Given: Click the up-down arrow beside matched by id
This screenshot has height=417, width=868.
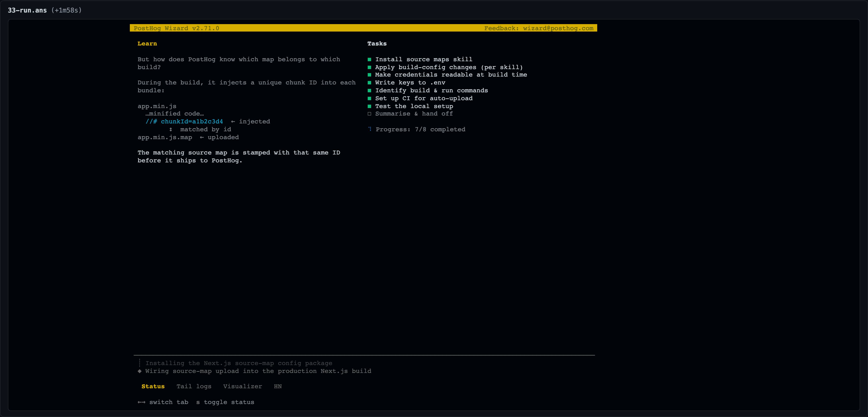Looking at the screenshot, I should tap(171, 129).
